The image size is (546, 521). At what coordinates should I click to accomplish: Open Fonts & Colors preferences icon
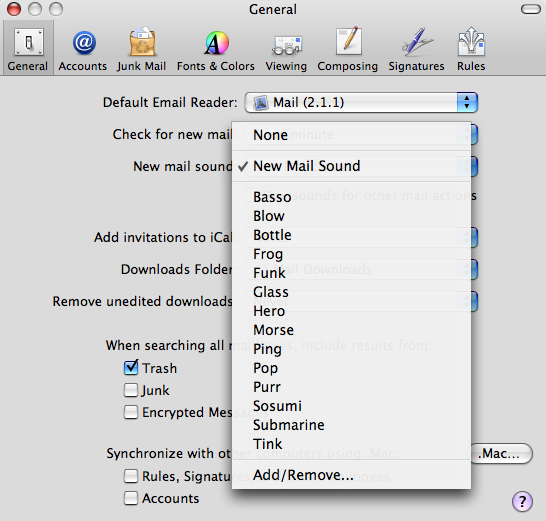click(216, 50)
